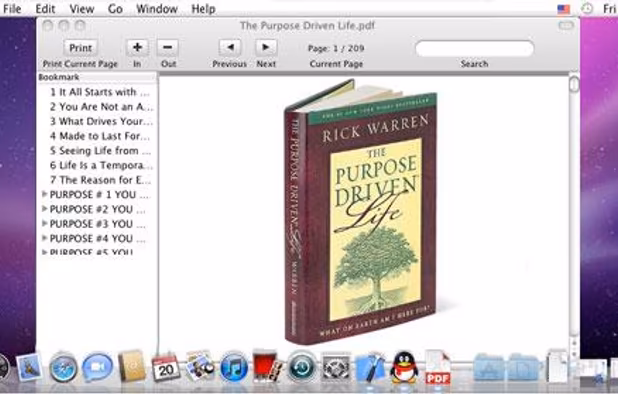Click the Time Machine menu bar icon
The width and height of the screenshot is (618, 394).
pos(587,8)
